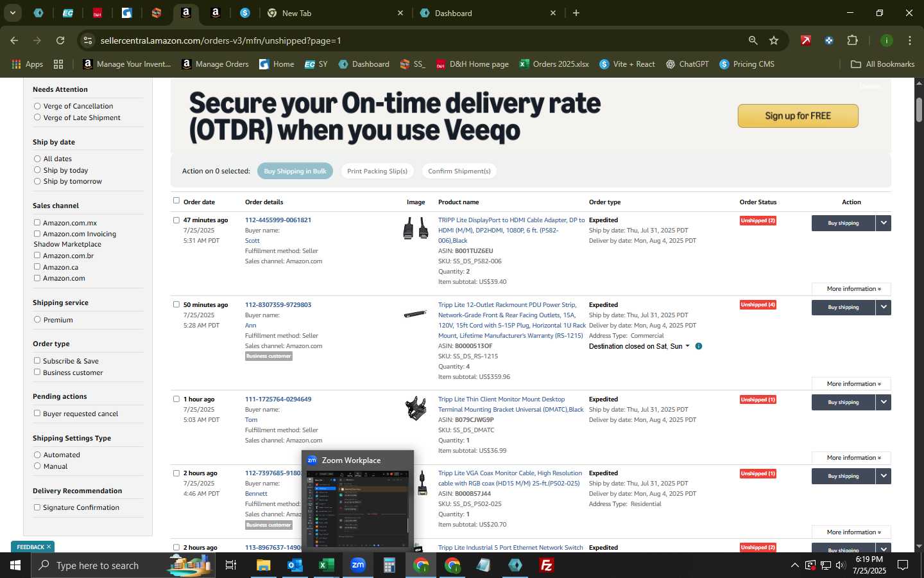
Task: Open the Chrome extensions puzzle icon
Action: (852, 40)
